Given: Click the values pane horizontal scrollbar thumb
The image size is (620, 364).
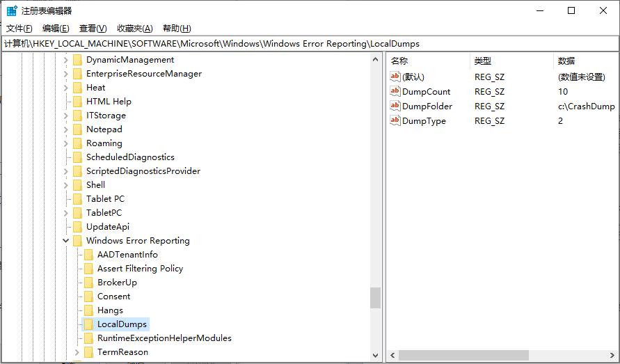Looking at the screenshot, I should point(463,355).
